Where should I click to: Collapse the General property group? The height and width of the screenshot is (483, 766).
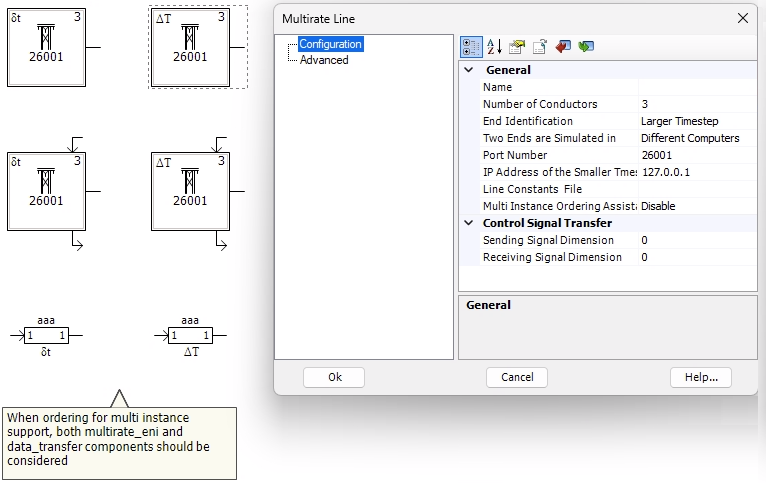click(x=468, y=70)
